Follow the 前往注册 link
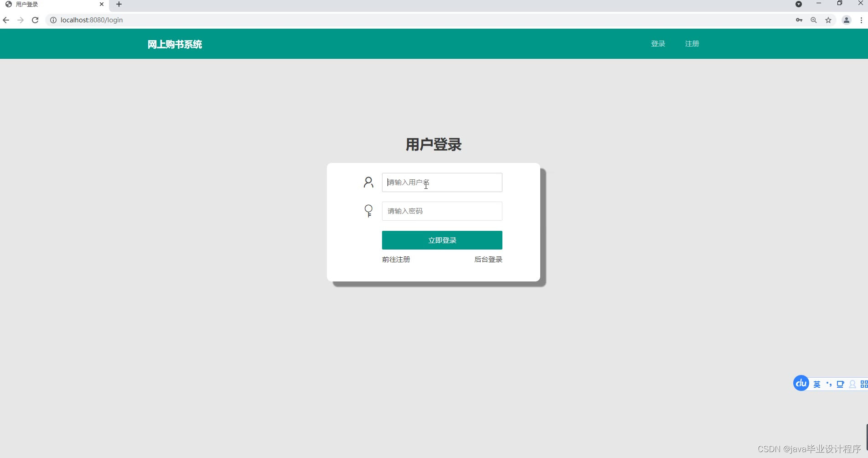The width and height of the screenshot is (868, 458). click(x=396, y=260)
